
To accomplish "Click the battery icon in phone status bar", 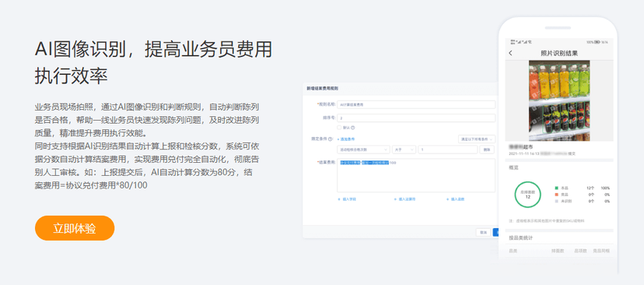I will pyautogui.click(x=597, y=42).
